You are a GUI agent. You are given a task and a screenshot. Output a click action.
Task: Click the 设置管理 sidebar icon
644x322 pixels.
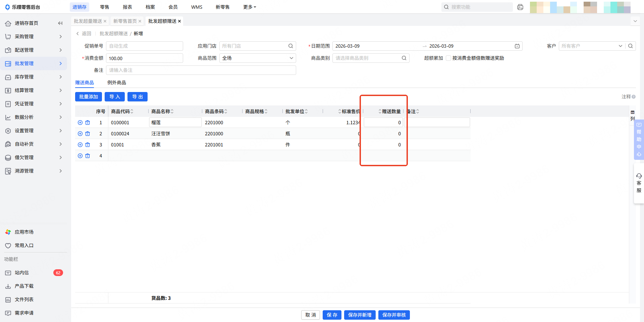pos(8,131)
